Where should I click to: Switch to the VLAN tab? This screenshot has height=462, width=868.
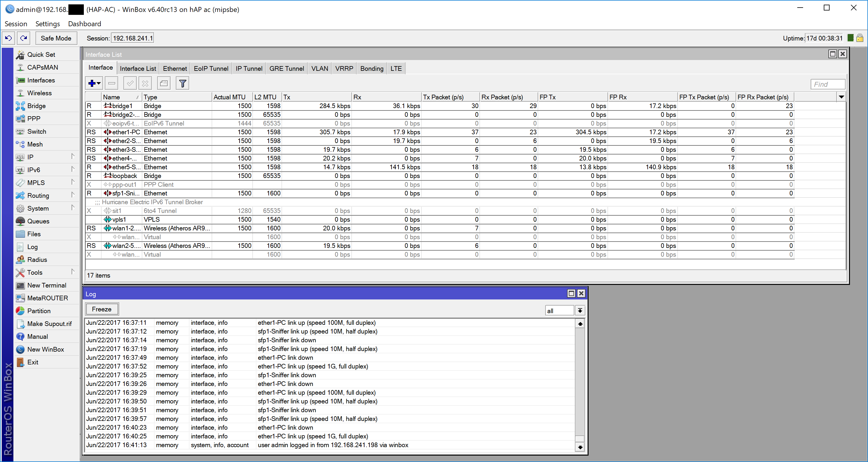click(319, 68)
